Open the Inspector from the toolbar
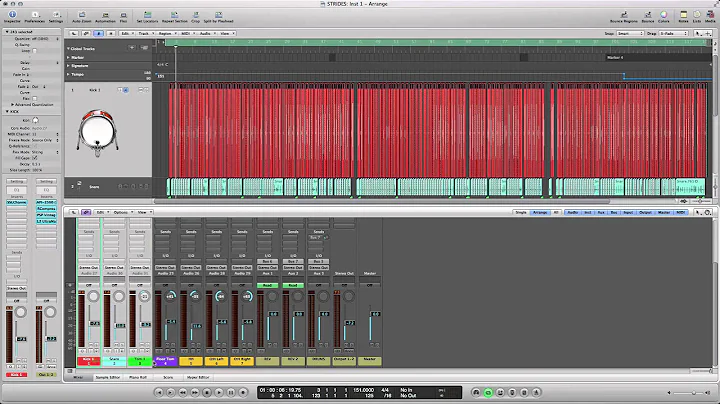The height and width of the screenshot is (404, 720). pyautogui.click(x=12, y=17)
